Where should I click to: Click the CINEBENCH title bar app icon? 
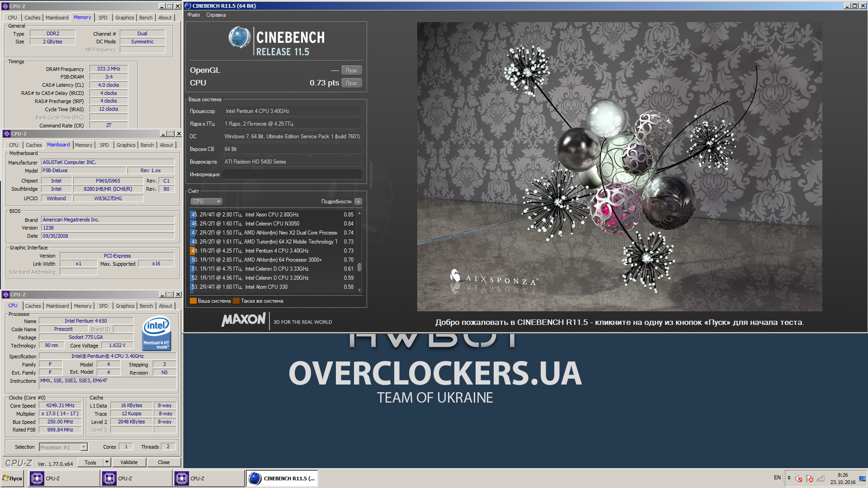point(188,6)
